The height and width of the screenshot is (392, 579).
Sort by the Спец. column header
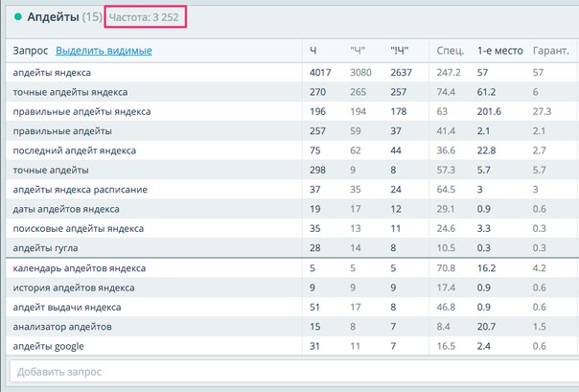451,51
